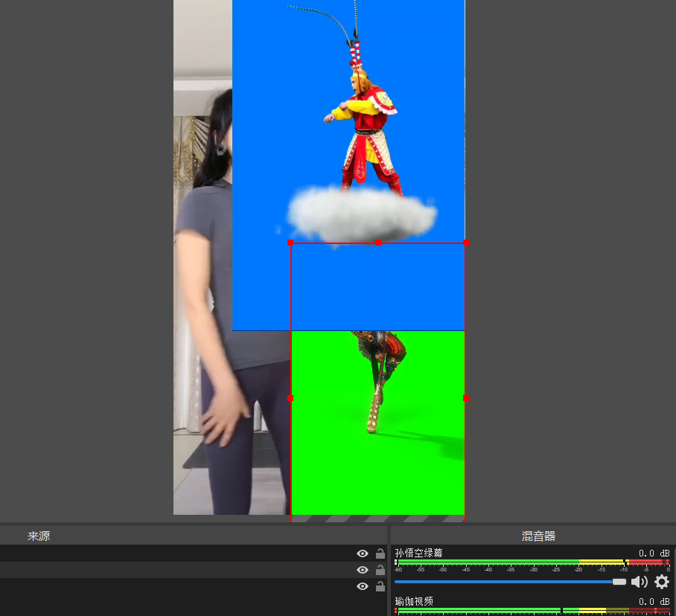Select the top source row in the list

(x=194, y=553)
